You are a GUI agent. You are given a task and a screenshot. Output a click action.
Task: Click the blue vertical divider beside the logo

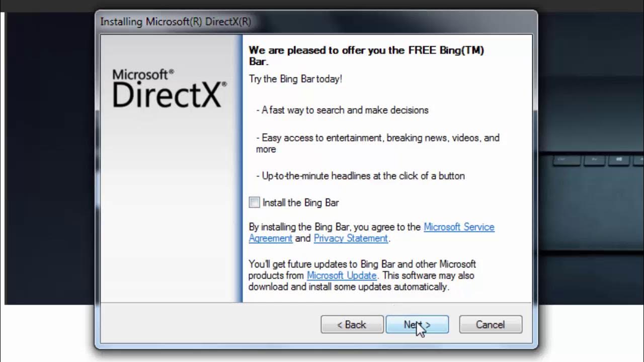point(240,168)
